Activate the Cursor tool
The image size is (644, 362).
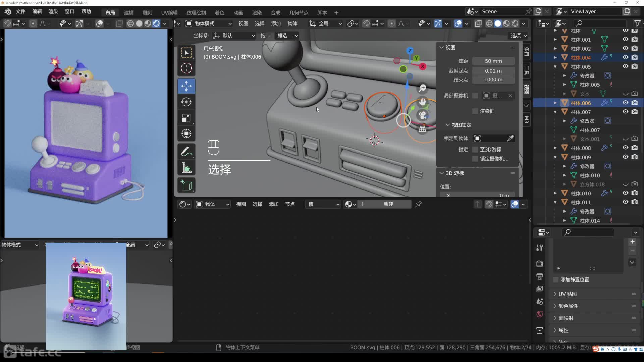pos(186,68)
